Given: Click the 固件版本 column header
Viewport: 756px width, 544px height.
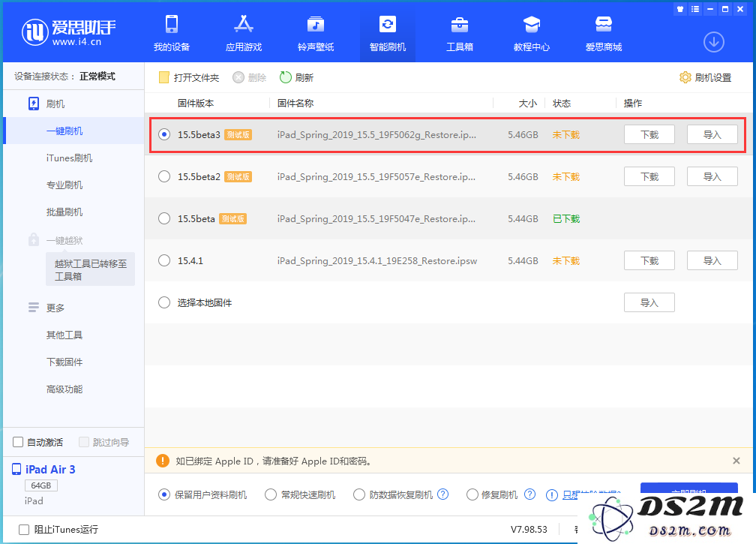Looking at the screenshot, I should [x=196, y=104].
